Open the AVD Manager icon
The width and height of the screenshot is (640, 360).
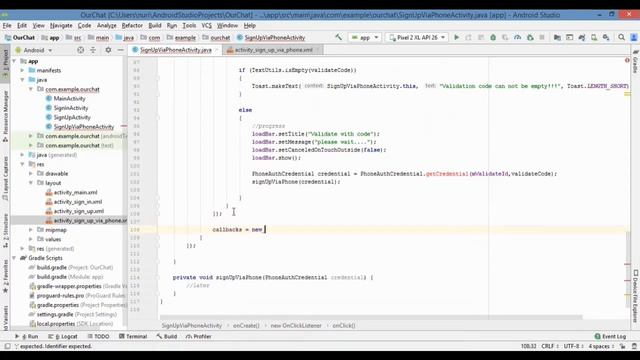click(594, 37)
